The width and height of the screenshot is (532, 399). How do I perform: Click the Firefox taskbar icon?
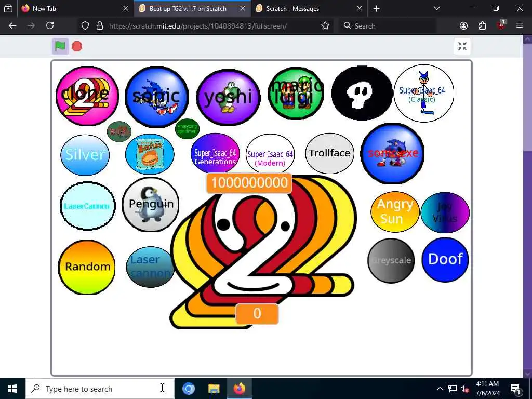click(239, 389)
